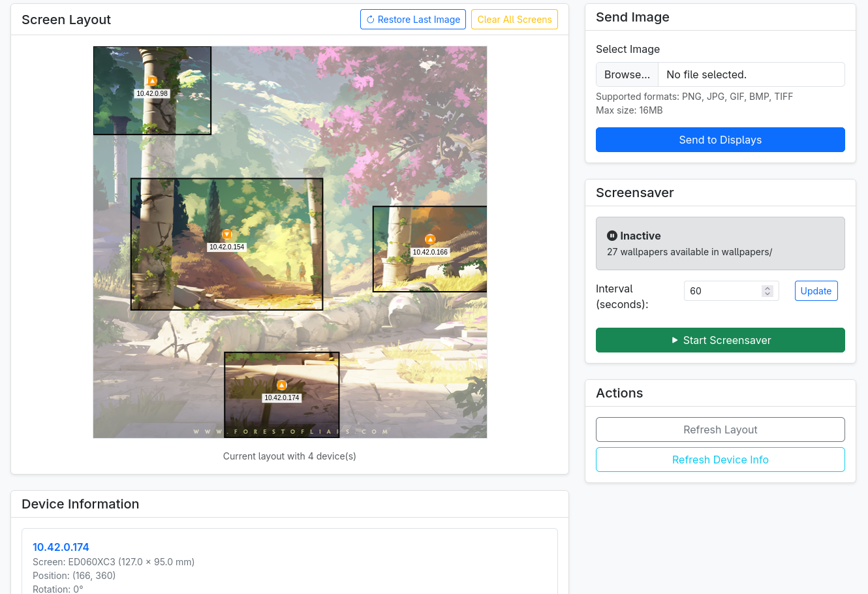
Task: Click the "Select Image" label
Action: pos(628,49)
